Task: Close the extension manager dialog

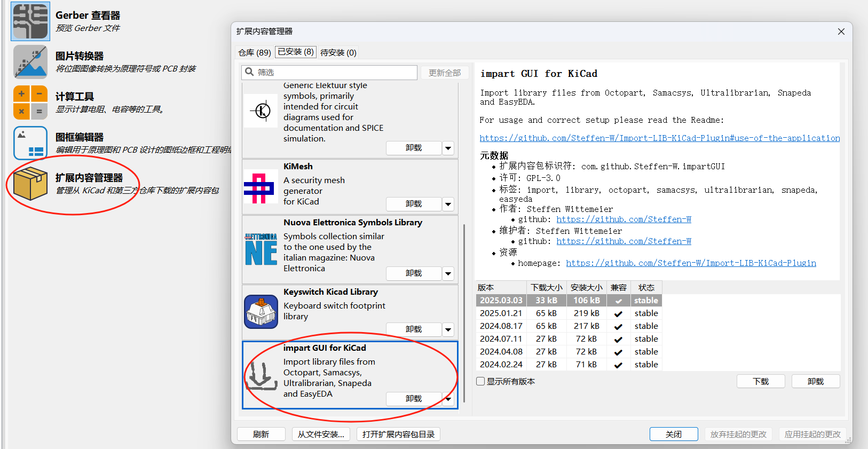Action: coord(841,31)
